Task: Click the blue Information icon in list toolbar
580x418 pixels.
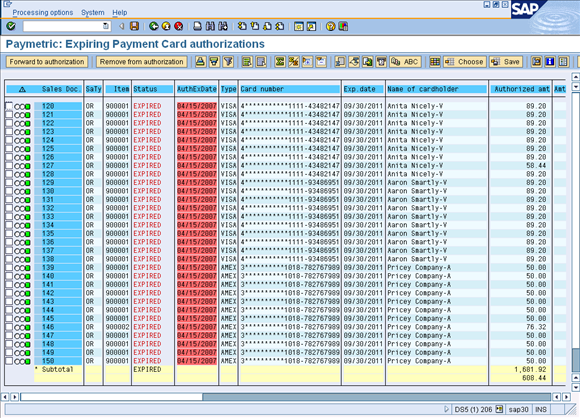Action: click(550, 62)
